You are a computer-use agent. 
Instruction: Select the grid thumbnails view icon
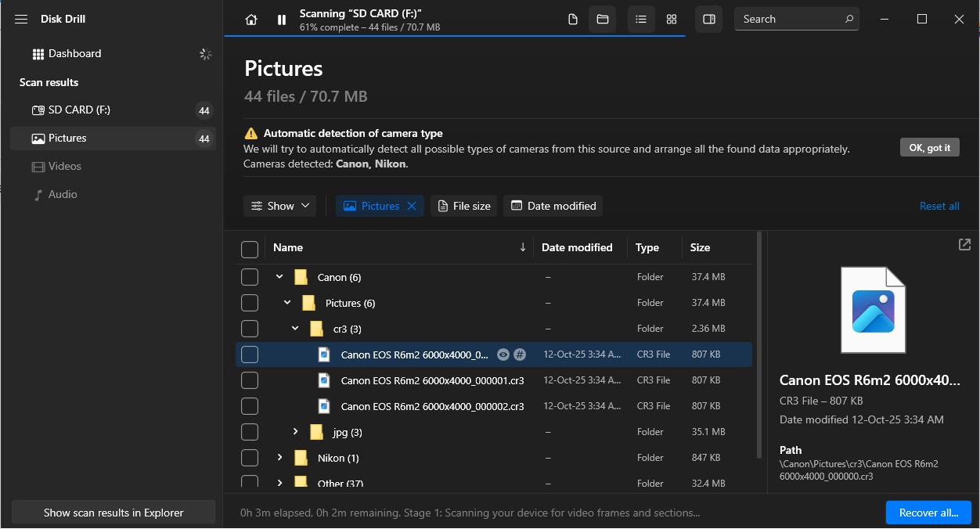(x=672, y=20)
